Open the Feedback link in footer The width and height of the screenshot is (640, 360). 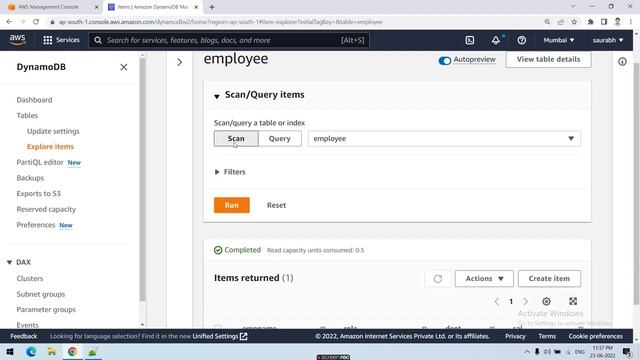pos(24,336)
